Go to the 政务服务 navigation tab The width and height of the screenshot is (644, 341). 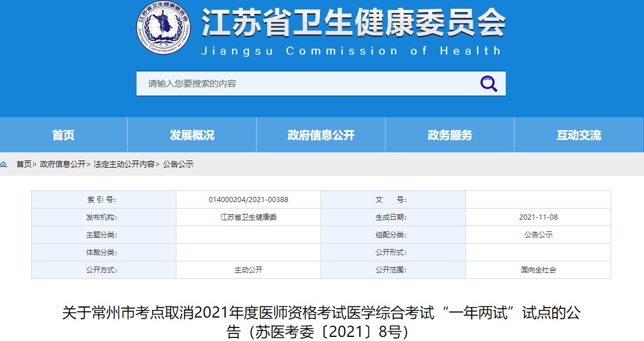pyautogui.click(x=449, y=135)
